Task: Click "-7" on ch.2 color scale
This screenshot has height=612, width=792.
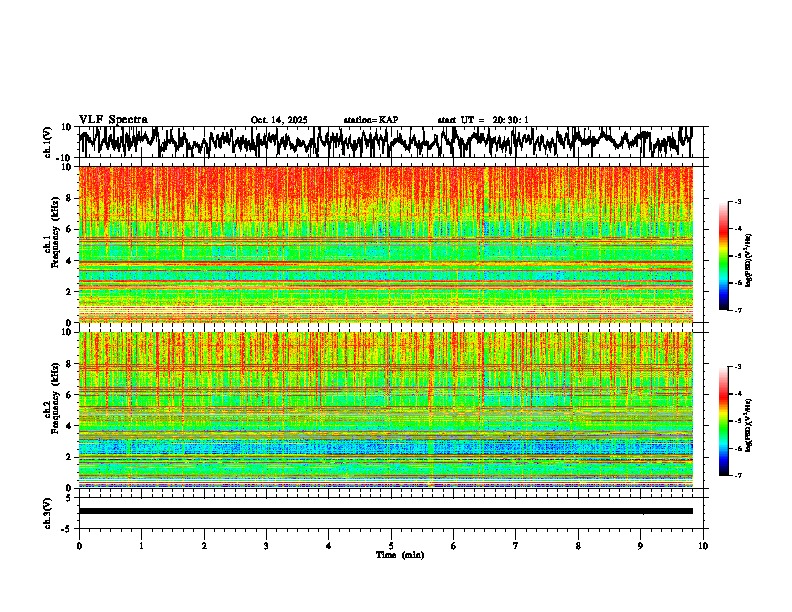Action: [738, 475]
